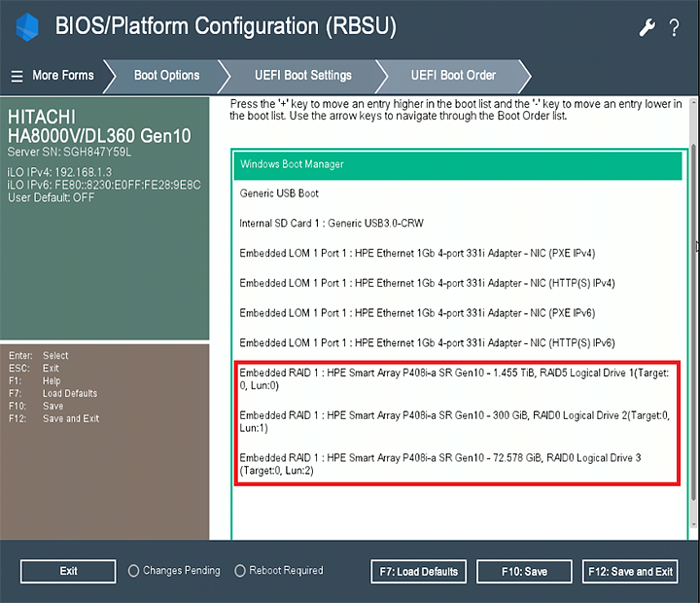Select Windows Boot Manager entry
Screen dimensions: 700x603
(x=458, y=164)
